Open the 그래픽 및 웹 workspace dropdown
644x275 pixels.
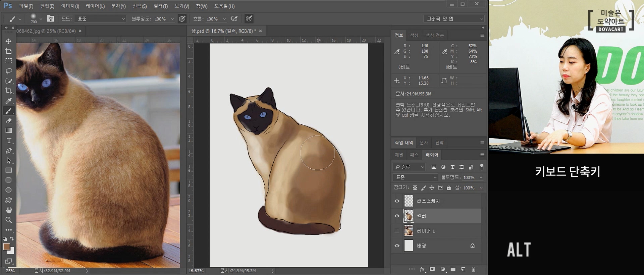click(x=454, y=19)
